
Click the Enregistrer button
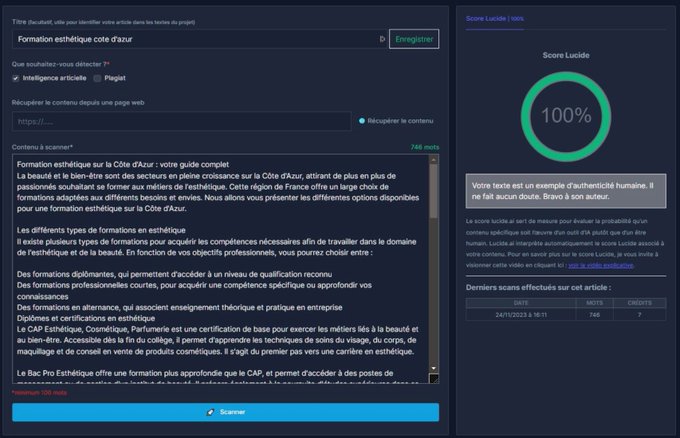(414, 39)
